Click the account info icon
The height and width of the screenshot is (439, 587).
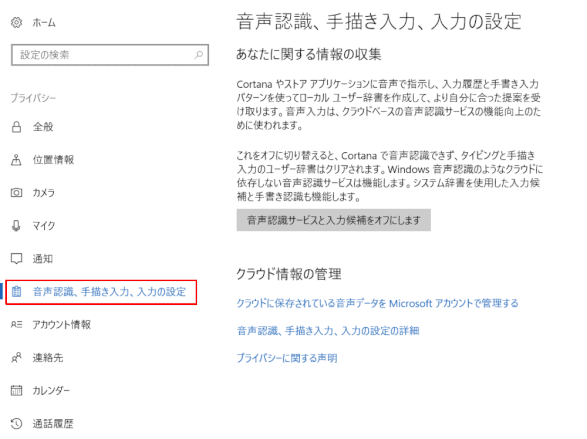point(16,324)
